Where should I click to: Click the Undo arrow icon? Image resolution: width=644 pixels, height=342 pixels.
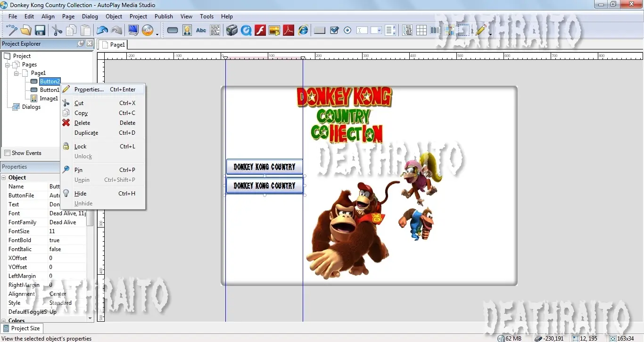coord(102,31)
